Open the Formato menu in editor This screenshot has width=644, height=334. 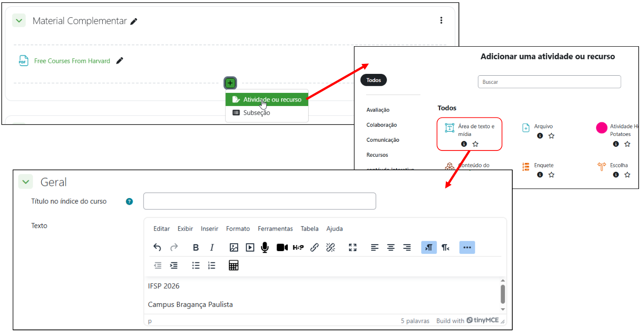(238, 229)
